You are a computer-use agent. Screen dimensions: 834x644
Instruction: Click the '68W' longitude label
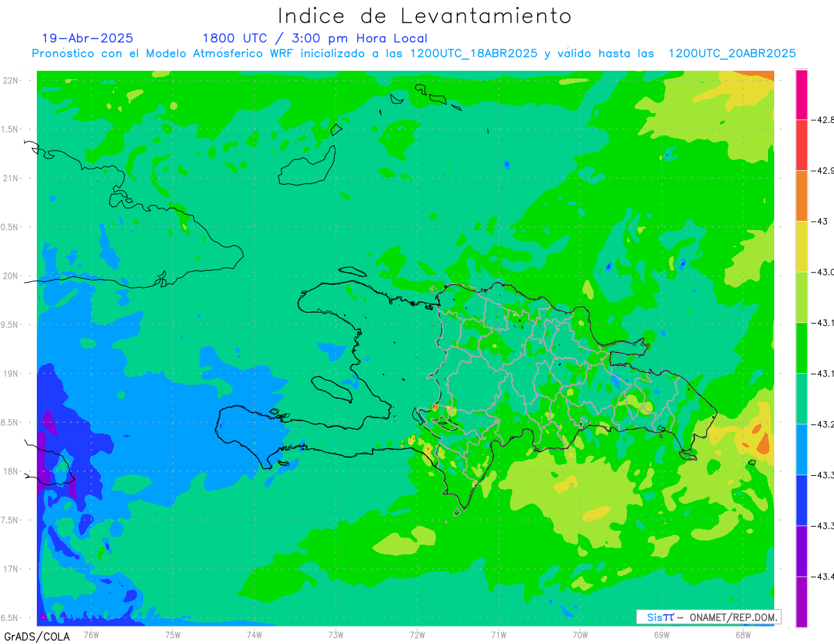[x=743, y=634]
